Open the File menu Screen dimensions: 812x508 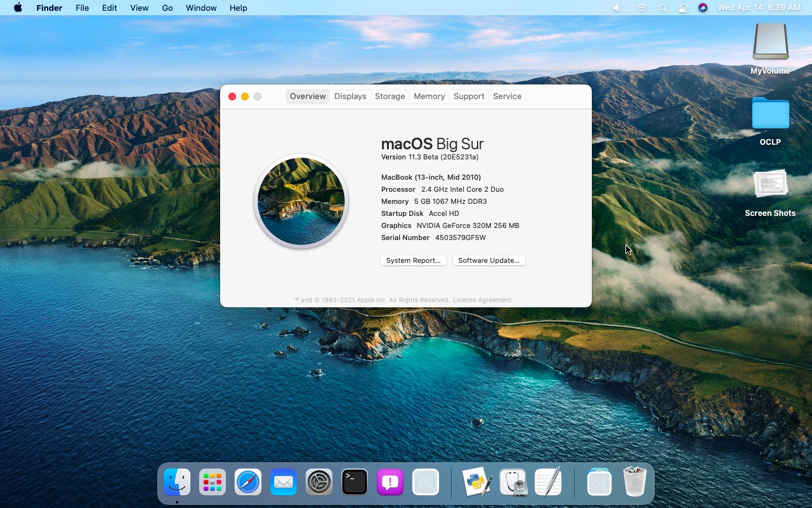click(x=82, y=8)
